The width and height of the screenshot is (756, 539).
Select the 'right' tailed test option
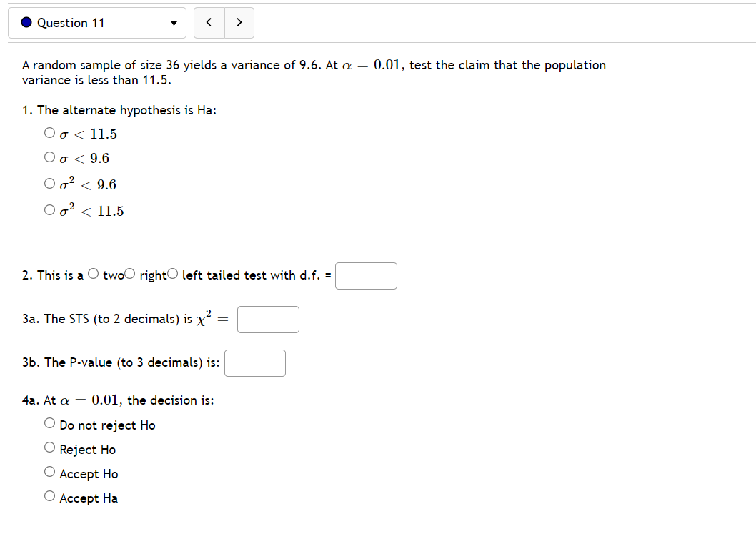[x=130, y=272]
